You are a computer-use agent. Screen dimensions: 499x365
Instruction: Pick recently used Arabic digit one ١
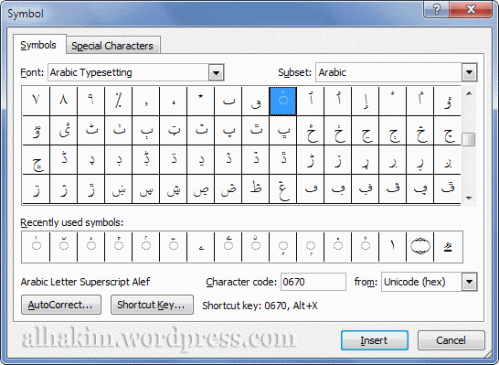pyautogui.click(x=393, y=247)
